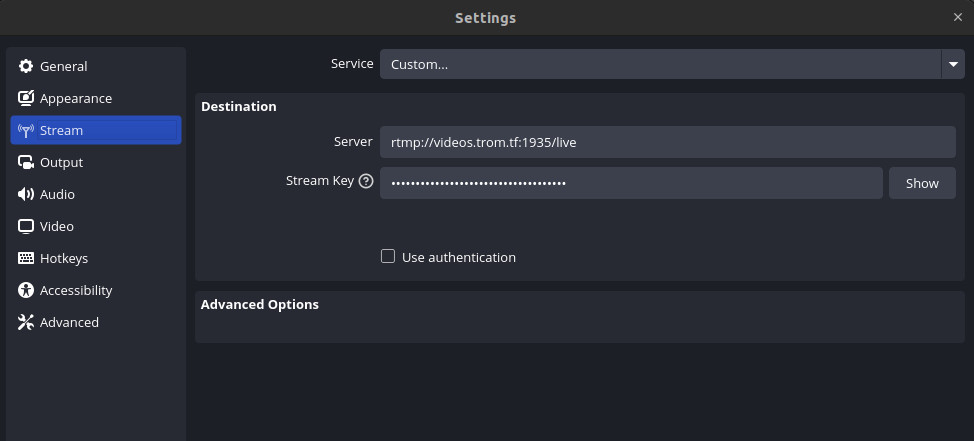The width and height of the screenshot is (974, 441).
Task: Click the Stream Key help question icon
Action: (366, 181)
